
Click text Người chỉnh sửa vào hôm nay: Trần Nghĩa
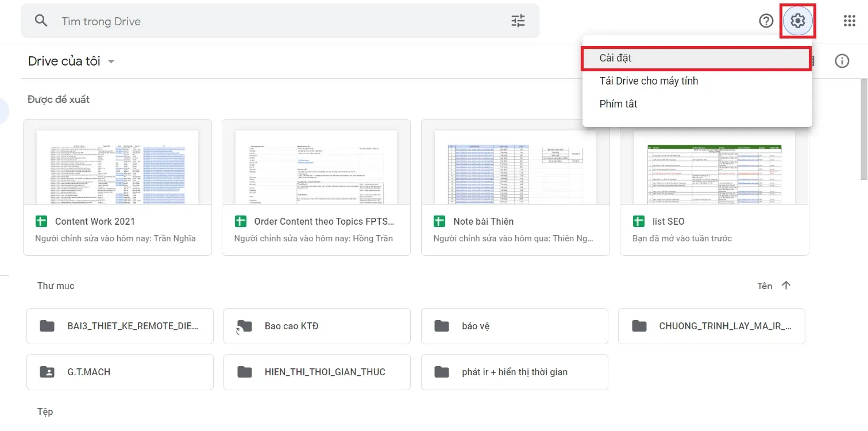115,238
